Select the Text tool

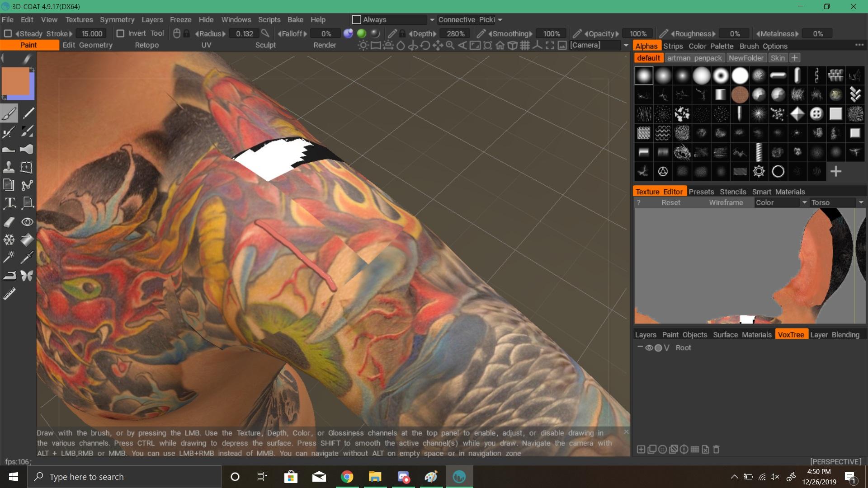click(x=9, y=203)
